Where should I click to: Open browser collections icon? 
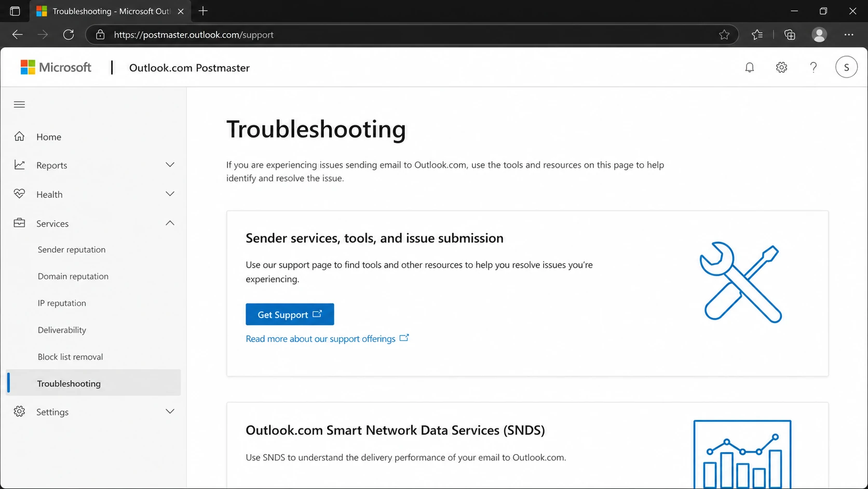click(x=790, y=35)
